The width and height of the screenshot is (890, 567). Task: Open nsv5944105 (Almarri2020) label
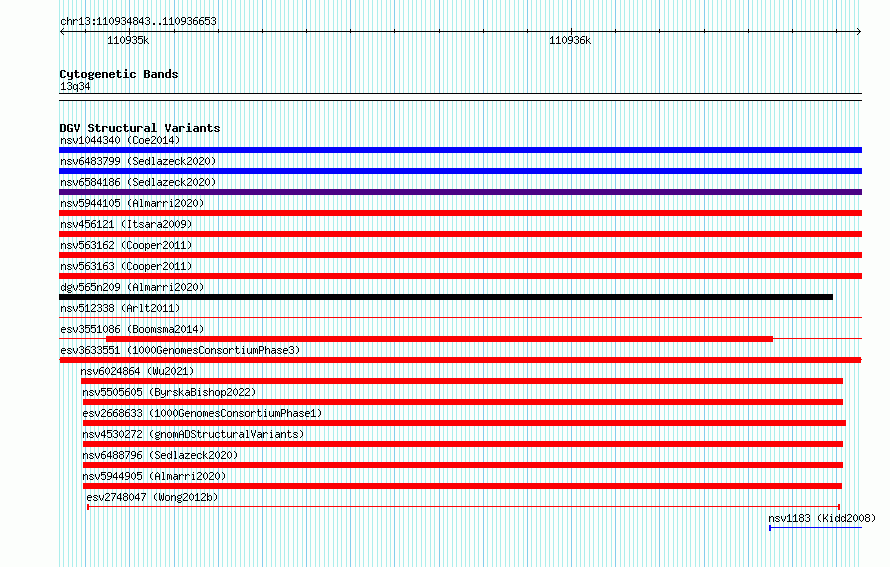[132, 203]
